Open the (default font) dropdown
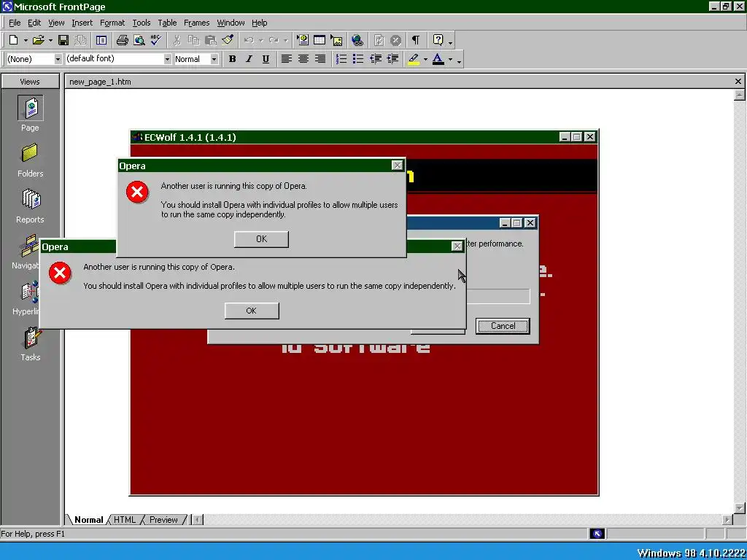The image size is (747, 560). pos(167,59)
